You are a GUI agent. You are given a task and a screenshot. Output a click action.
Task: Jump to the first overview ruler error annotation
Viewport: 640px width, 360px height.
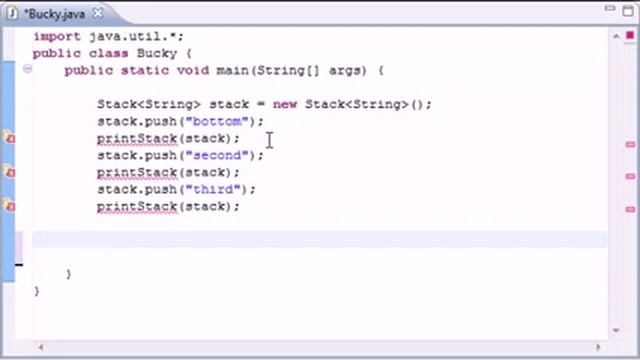630,144
